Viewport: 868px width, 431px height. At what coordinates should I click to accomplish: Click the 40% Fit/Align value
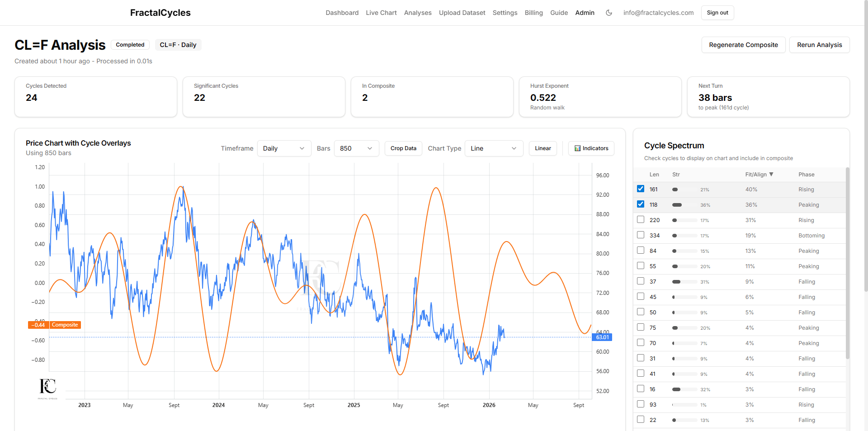751,189
